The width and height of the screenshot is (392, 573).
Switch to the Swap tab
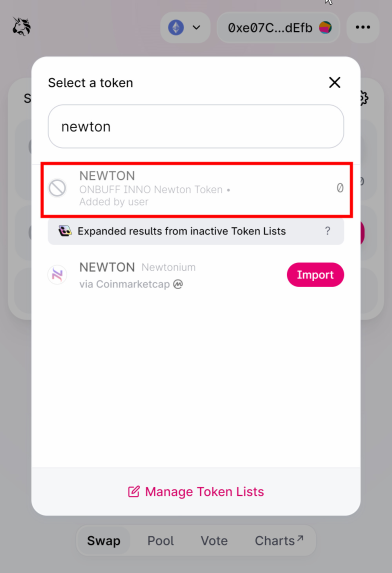point(104,540)
